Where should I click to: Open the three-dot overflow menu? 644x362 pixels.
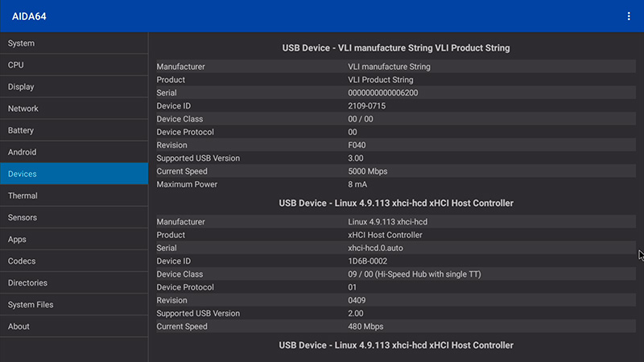pos(629,16)
